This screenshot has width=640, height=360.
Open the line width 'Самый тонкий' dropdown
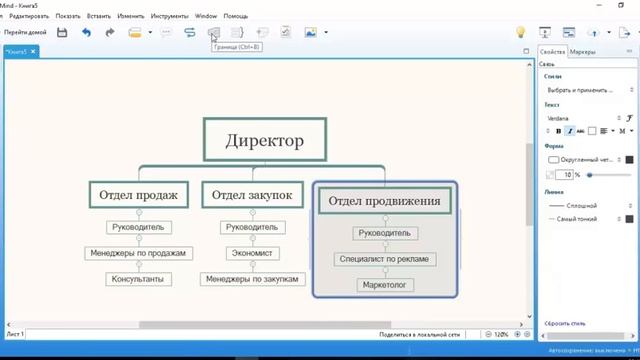(584, 219)
